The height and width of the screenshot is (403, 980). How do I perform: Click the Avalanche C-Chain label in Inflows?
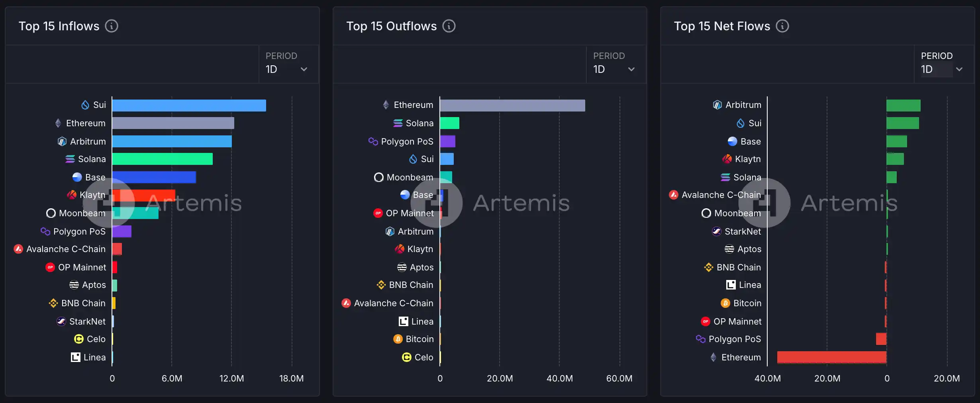point(66,249)
